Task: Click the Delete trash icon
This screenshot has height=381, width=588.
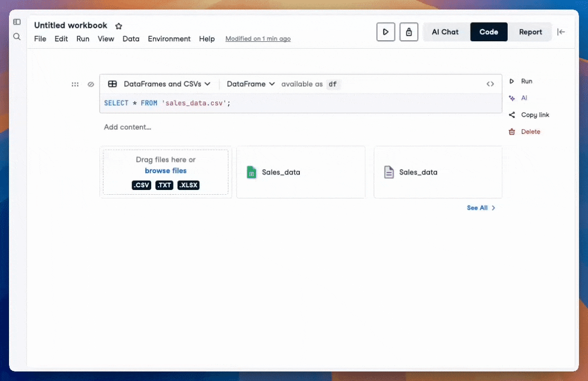Action: (x=511, y=132)
